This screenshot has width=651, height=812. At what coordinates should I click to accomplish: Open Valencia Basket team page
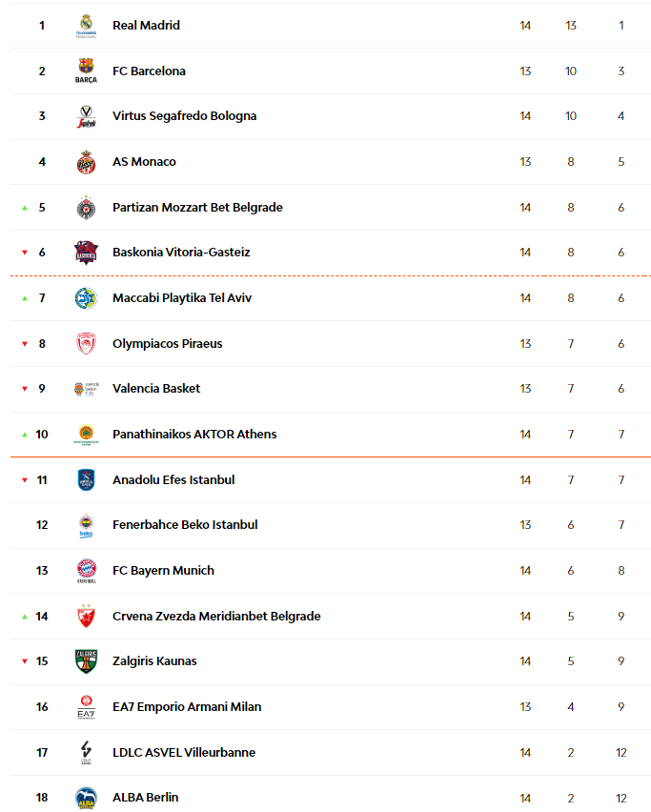coord(156,389)
